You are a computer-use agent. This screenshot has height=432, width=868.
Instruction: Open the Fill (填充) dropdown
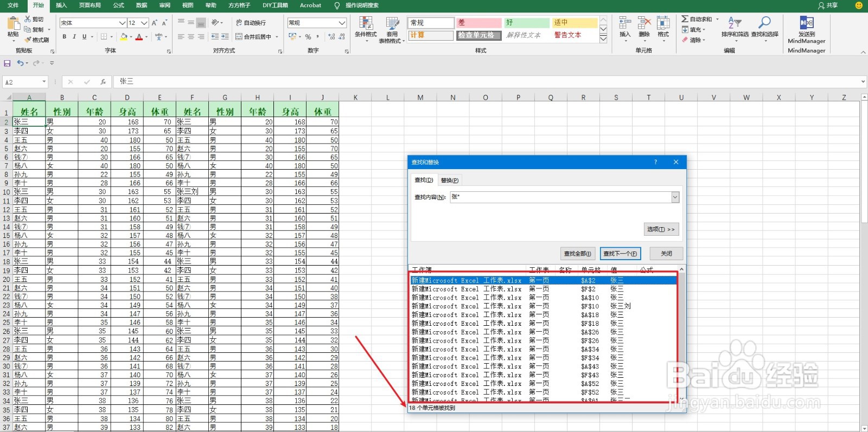coord(694,30)
